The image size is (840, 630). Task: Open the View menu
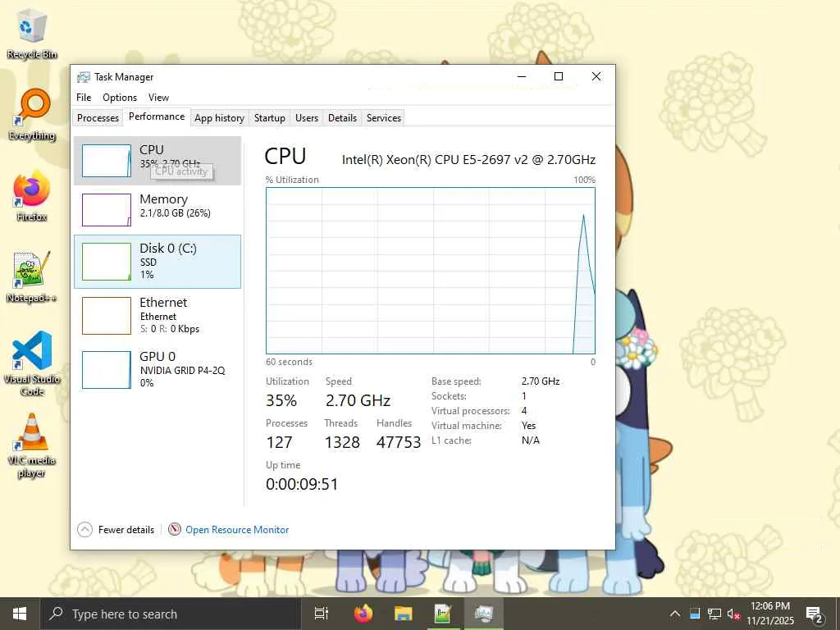pos(158,98)
